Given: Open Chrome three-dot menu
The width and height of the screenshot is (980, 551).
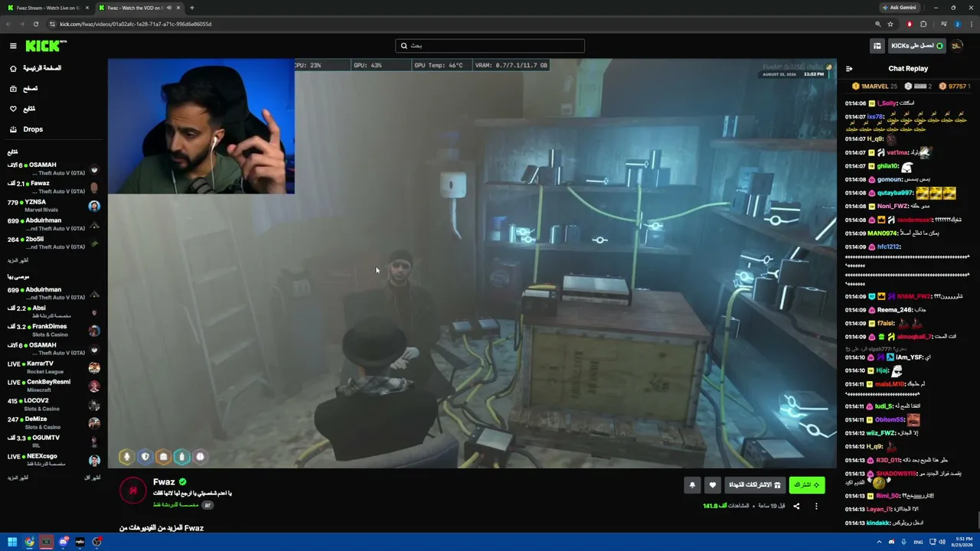Looking at the screenshot, I should pyautogui.click(x=971, y=24).
